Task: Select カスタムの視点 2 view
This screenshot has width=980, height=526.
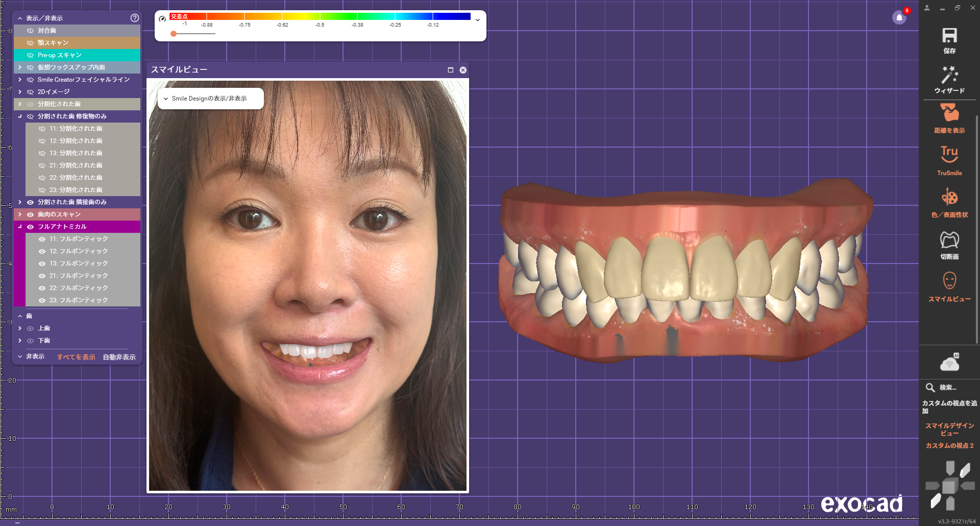Action: [x=949, y=446]
